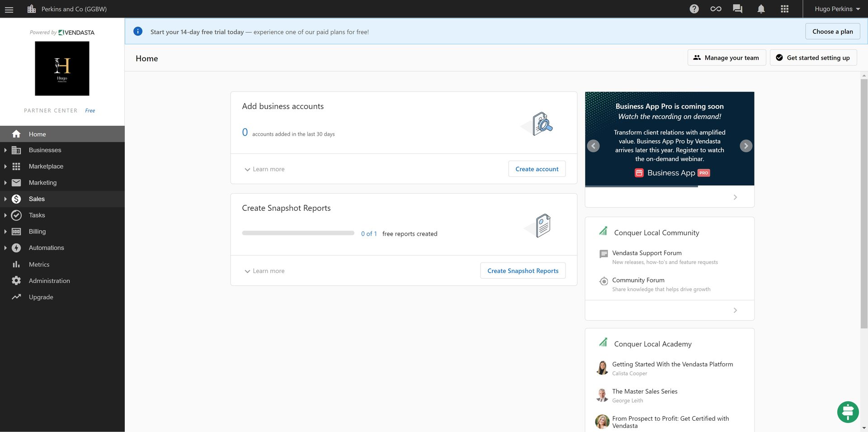Click Manage your team button
This screenshot has height=432, width=868.
[726, 57]
